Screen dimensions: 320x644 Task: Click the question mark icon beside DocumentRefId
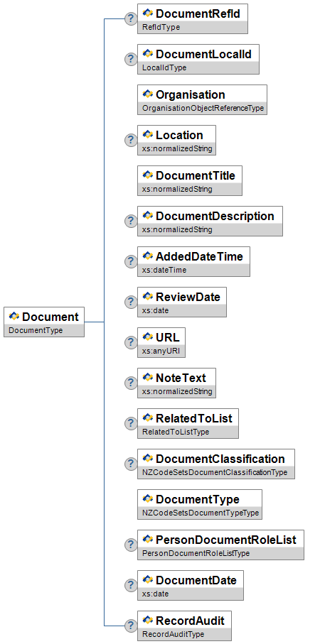point(131,18)
